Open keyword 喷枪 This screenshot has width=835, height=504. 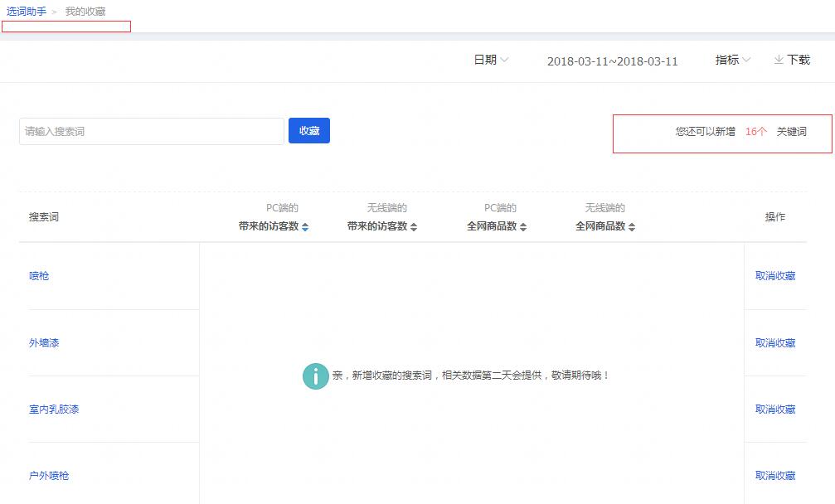click(39, 276)
